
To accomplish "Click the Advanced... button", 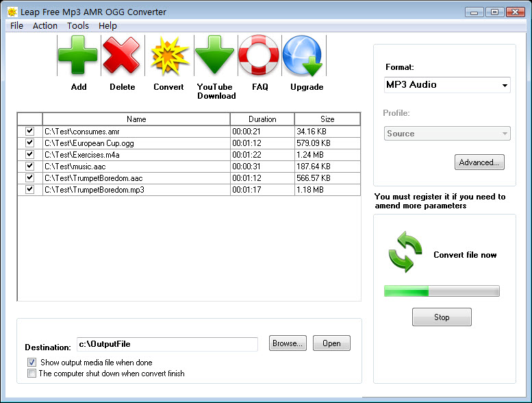I will (x=479, y=162).
